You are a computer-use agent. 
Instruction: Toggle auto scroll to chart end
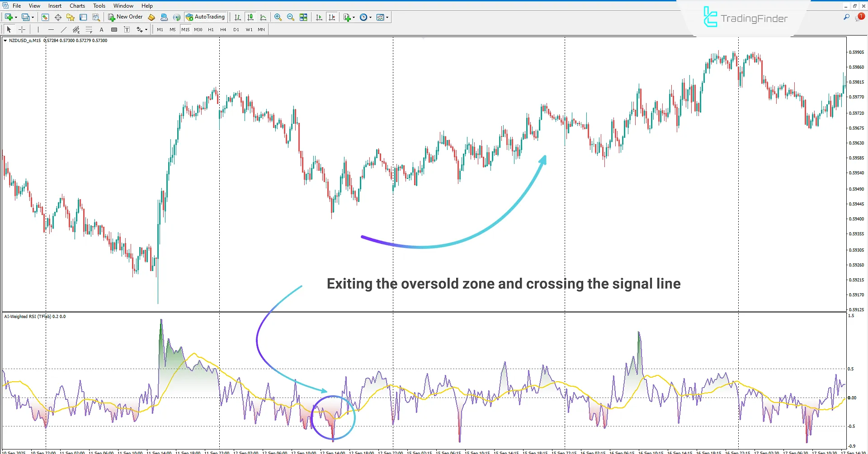pyautogui.click(x=319, y=17)
